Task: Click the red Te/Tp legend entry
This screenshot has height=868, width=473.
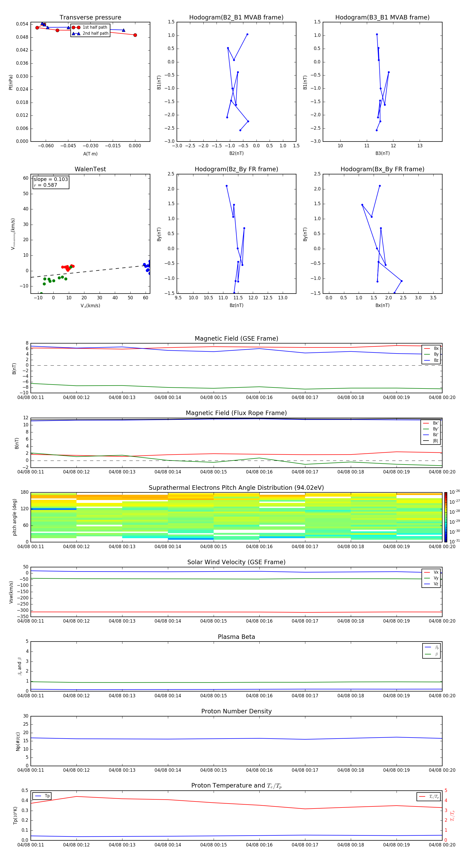Action: (429, 796)
